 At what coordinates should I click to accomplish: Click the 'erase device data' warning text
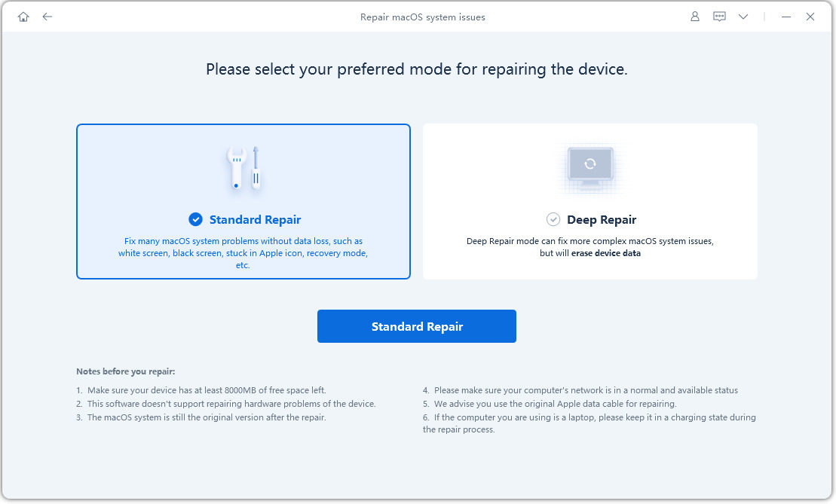[606, 253]
